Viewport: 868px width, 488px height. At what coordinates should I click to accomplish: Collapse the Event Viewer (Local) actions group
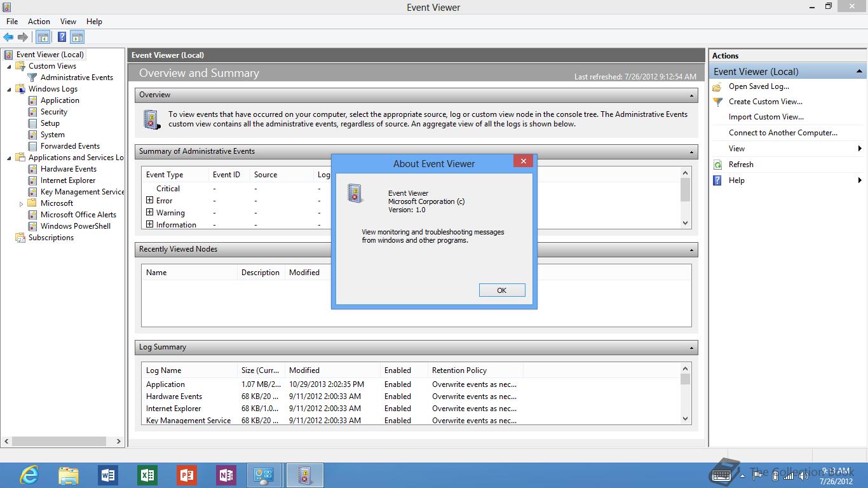(859, 71)
